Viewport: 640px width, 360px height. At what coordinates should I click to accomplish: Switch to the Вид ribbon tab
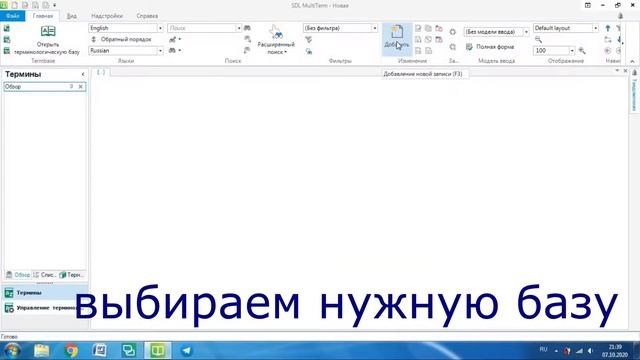click(x=71, y=16)
